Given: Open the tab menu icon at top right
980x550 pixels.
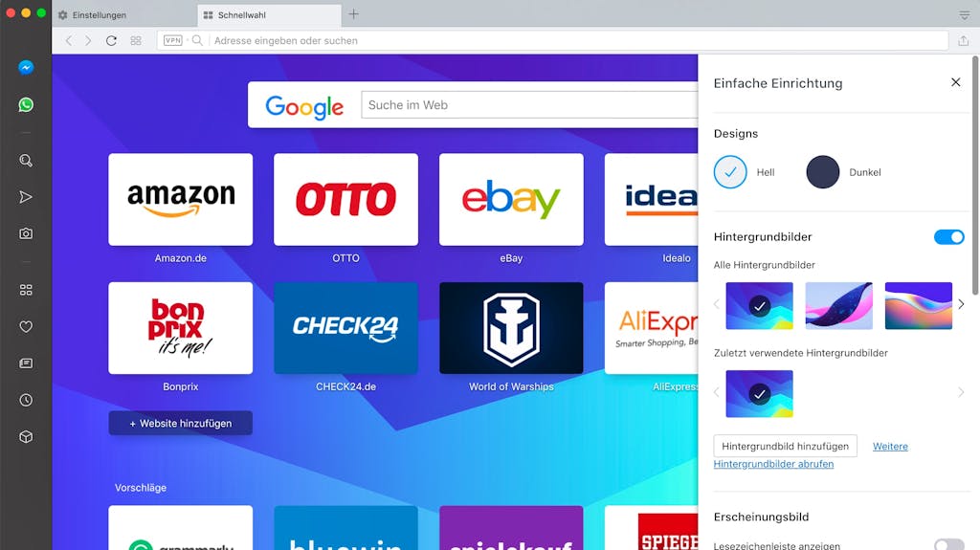Looking at the screenshot, I should coord(964,15).
